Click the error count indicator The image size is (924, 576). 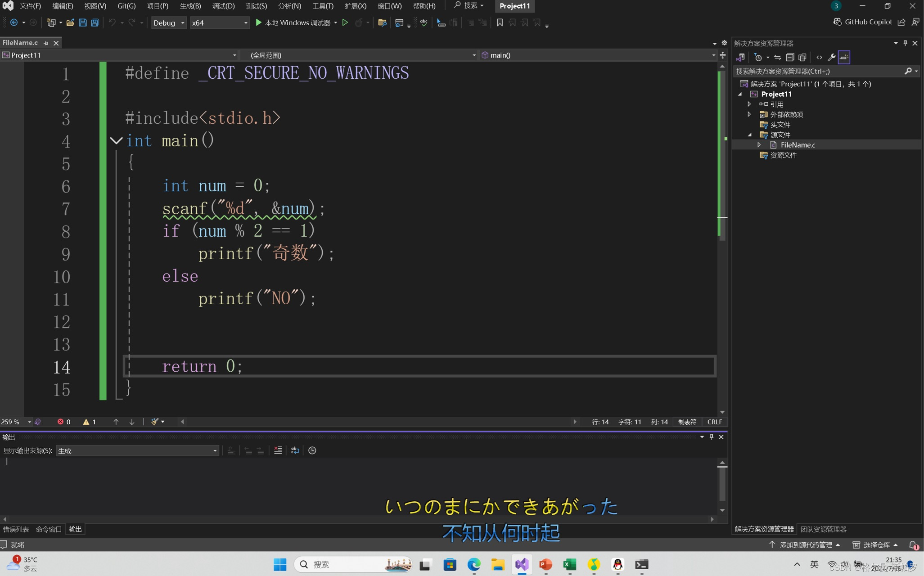[x=64, y=422]
